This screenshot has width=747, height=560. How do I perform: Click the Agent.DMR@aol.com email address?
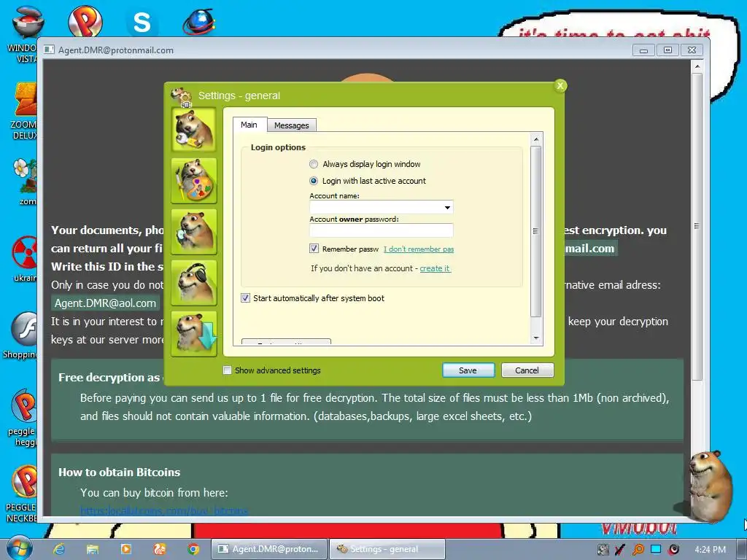point(105,303)
